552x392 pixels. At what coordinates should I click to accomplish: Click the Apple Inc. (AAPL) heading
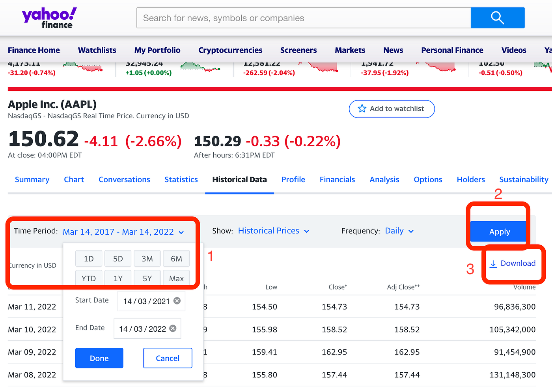(x=52, y=105)
